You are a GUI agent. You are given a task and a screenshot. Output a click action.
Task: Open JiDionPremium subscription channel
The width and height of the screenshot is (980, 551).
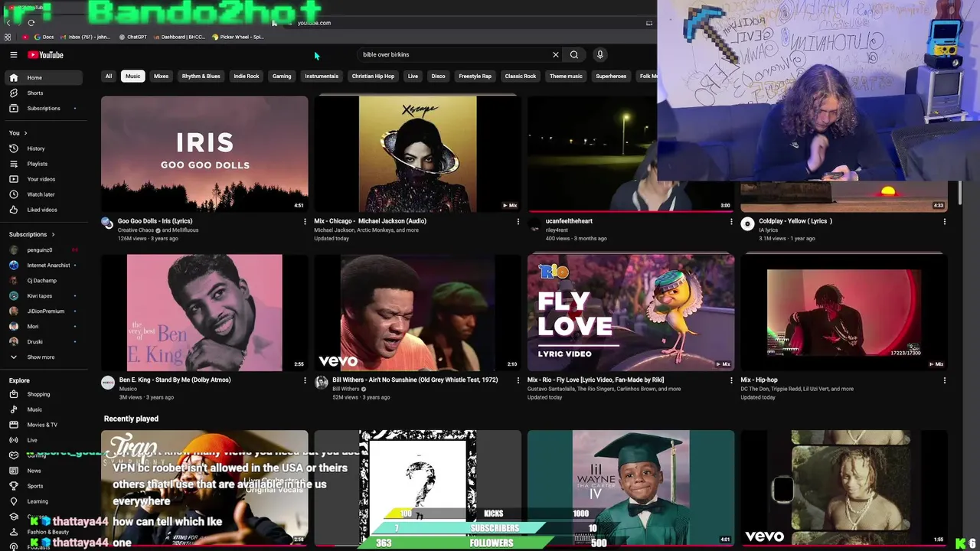click(43, 311)
